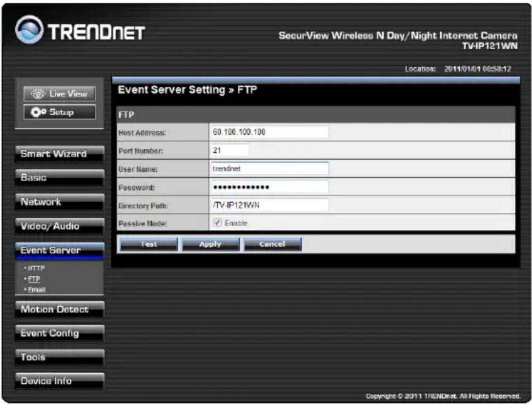Focus the User Name field
The width and height of the screenshot is (532, 404).
click(x=269, y=169)
